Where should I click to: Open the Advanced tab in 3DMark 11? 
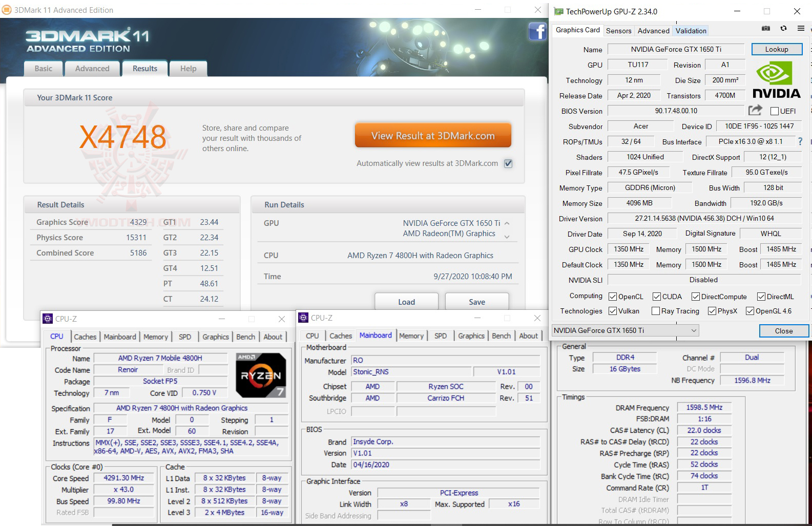pyautogui.click(x=92, y=69)
